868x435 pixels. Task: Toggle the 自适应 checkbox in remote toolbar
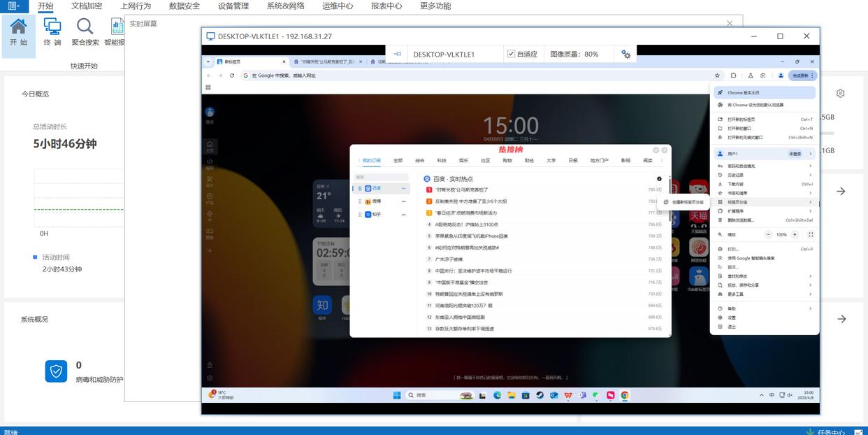[x=511, y=54]
